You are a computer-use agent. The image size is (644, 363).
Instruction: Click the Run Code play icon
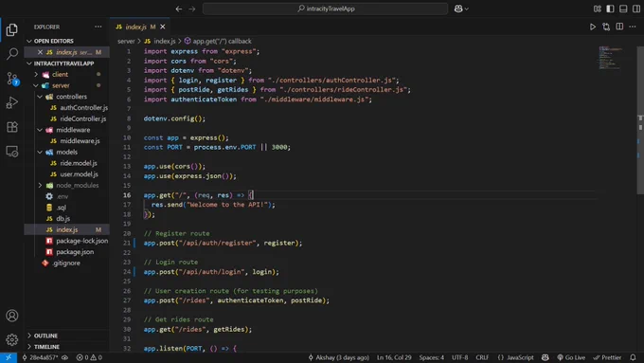coord(593,27)
